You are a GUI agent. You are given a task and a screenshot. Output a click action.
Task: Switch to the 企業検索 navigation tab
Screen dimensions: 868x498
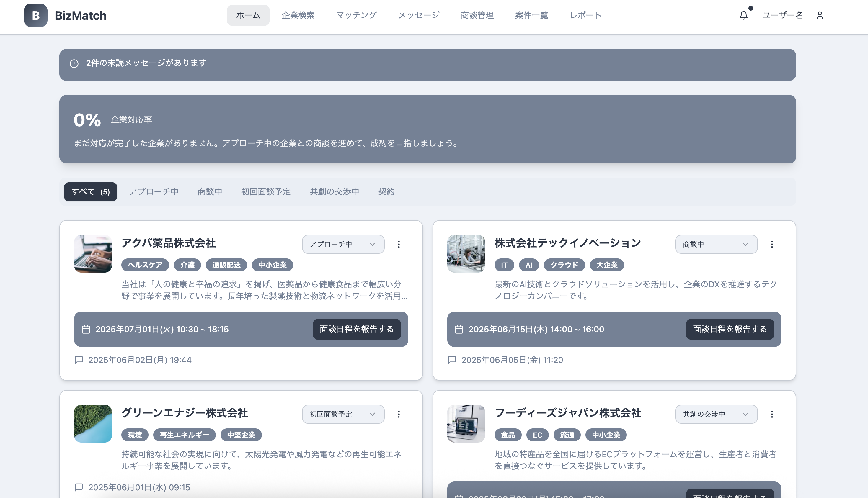pyautogui.click(x=298, y=15)
